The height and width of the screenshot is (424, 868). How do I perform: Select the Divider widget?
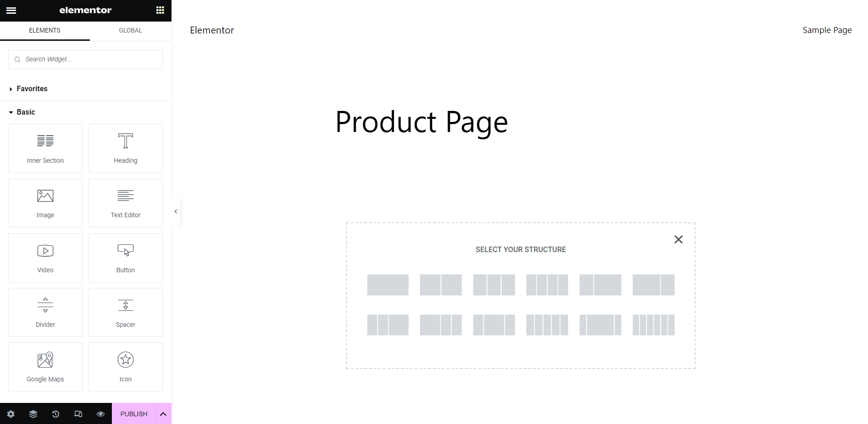tap(45, 312)
